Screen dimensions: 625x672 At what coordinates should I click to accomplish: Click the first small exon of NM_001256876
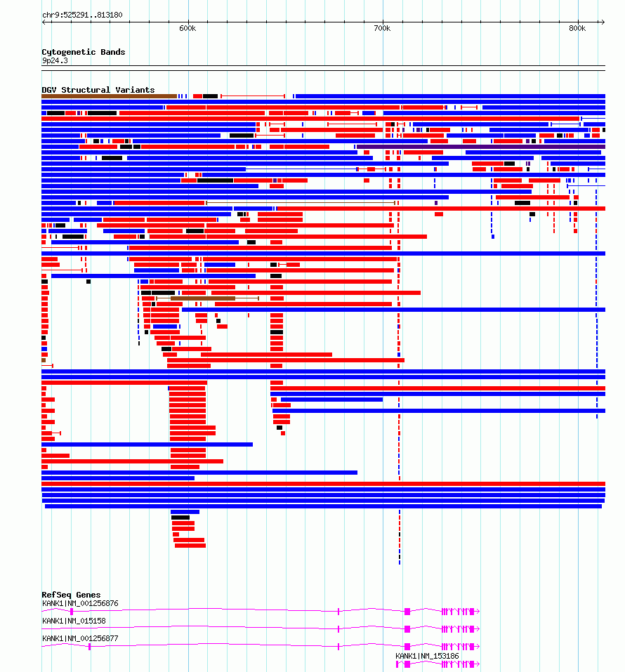coord(72,612)
